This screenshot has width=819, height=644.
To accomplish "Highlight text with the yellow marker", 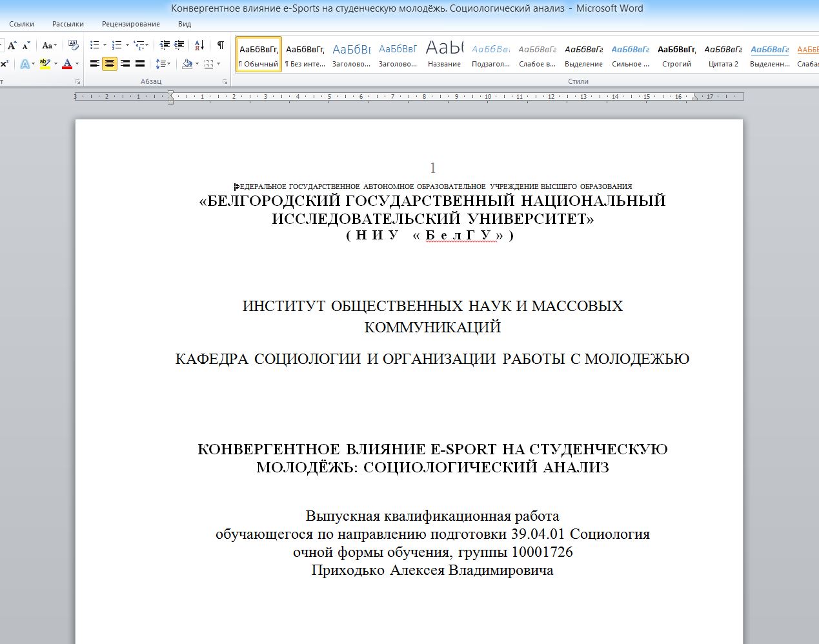I will click(45, 64).
